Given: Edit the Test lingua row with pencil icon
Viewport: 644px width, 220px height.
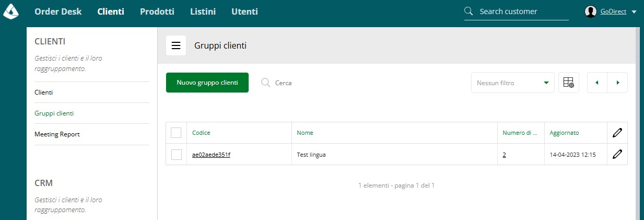Looking at the screenshot, I should coord(617,154).
